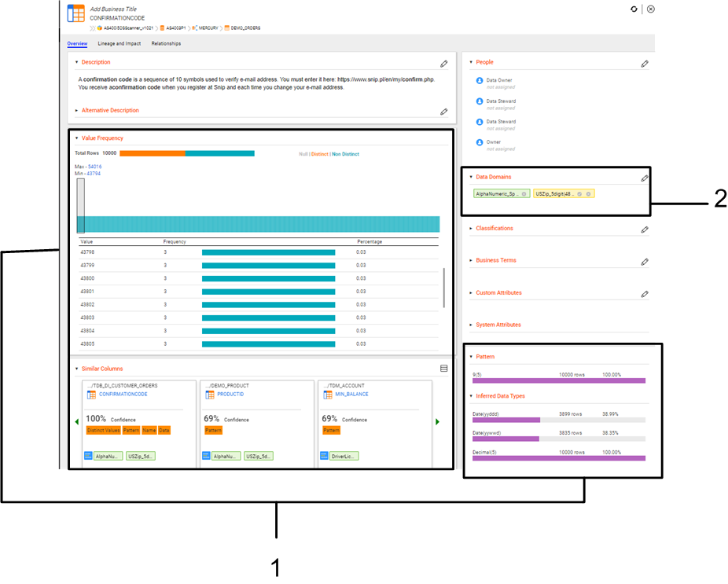Expand the Business Terms section
The height and width of the screenshot is (584, 728).
[471, 260]
